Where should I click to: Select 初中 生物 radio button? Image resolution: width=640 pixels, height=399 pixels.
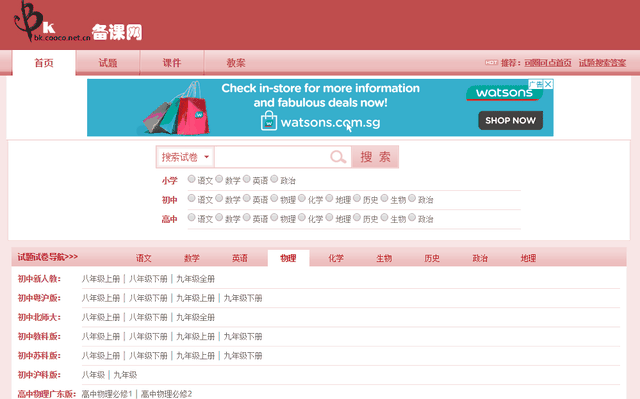(384, 198)
